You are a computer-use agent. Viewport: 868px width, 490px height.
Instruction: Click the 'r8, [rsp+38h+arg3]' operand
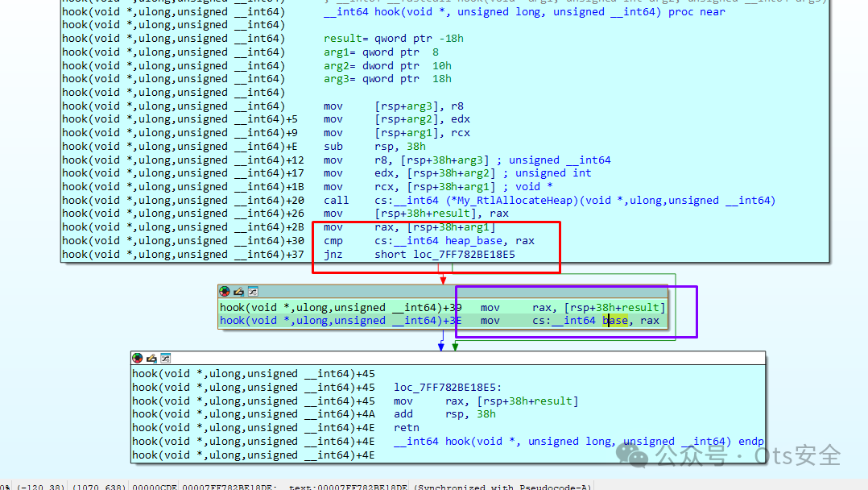pyautogui.click(x=432, y=160)
